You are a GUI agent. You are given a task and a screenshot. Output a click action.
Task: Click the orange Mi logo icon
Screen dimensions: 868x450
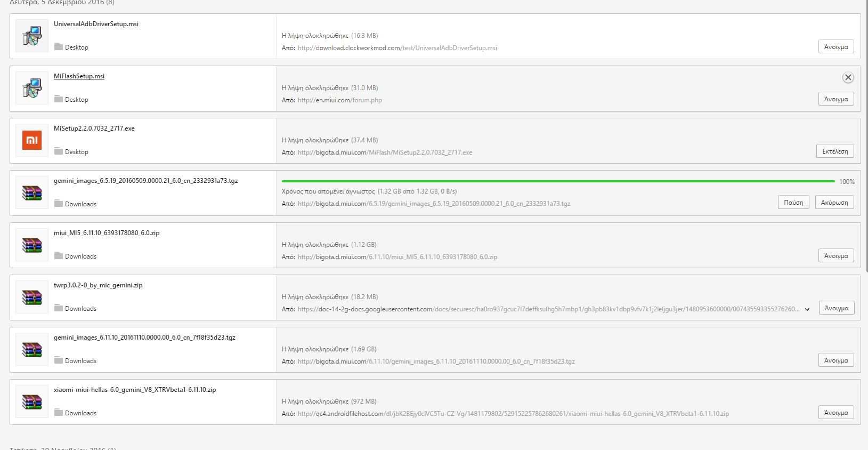(x=32, y=141)
